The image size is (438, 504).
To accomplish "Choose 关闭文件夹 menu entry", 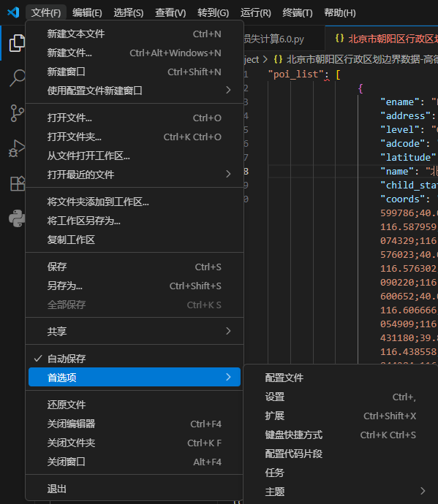I will [135, 443].
